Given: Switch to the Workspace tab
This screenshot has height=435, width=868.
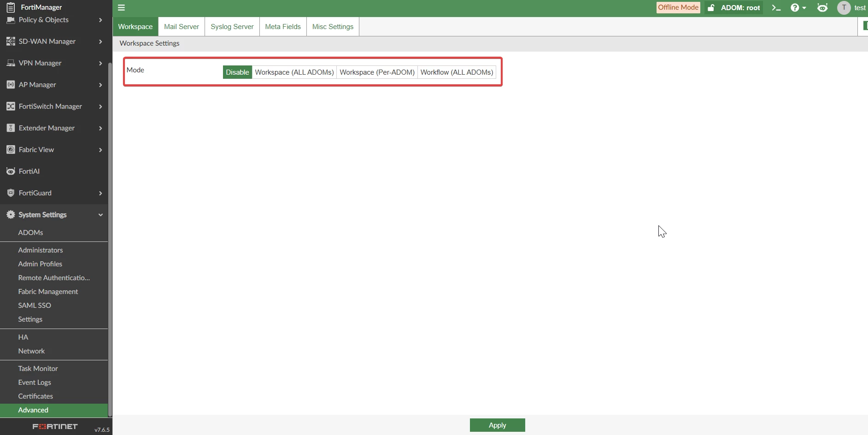Looking at the screenshot, I should [135, 27].
